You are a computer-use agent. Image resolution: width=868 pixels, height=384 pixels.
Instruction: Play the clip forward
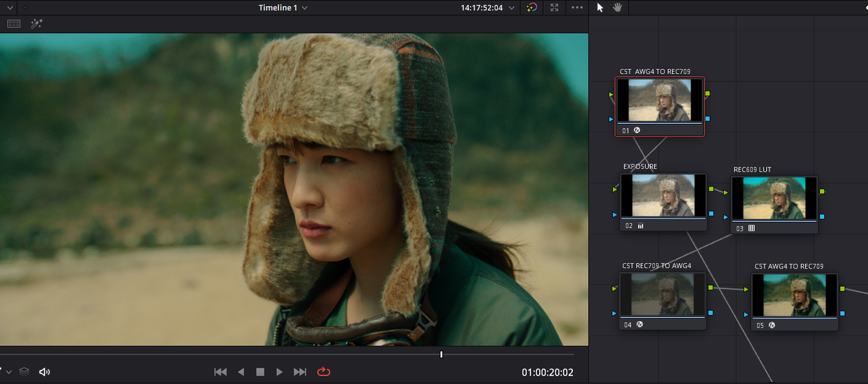[279, 372]
